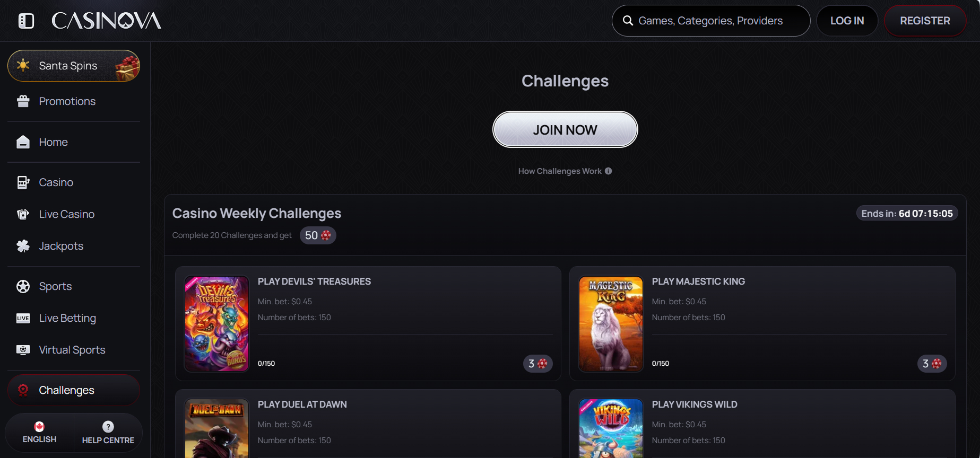The width and height of the screenshot is (980, 458).
Task: Click the Casinova logo
Action: click(106, 21)
